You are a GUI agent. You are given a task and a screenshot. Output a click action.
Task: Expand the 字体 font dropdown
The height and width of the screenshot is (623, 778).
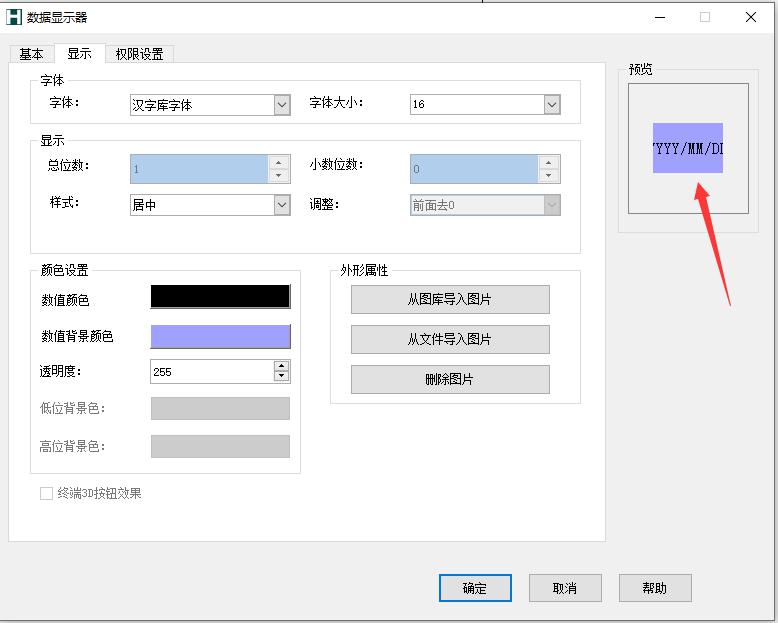click(281, 104)
